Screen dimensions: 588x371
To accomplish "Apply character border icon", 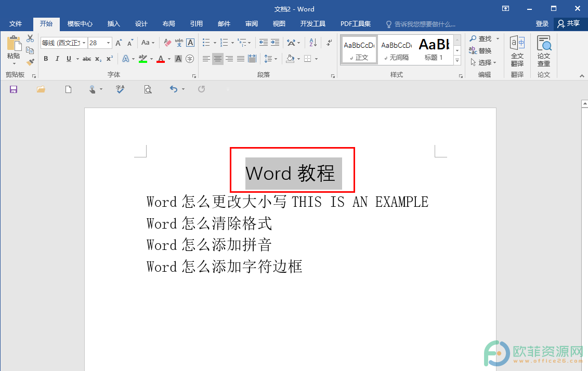I will pos(190,43).
